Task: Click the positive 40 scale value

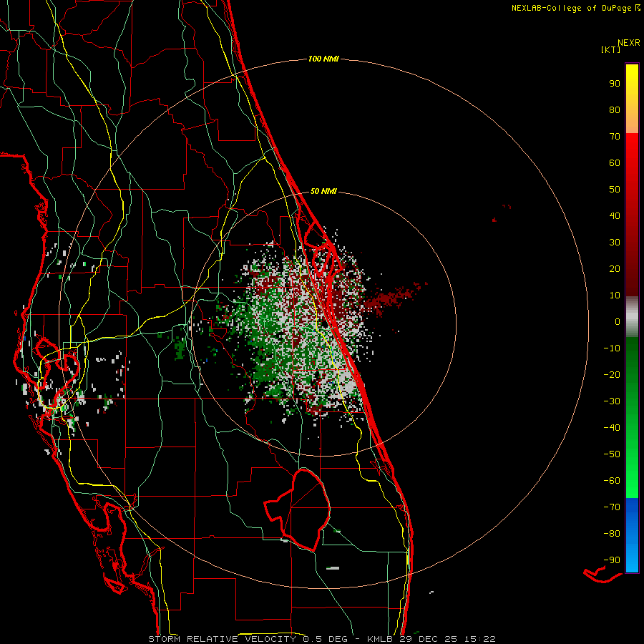Action: point(615,215)
